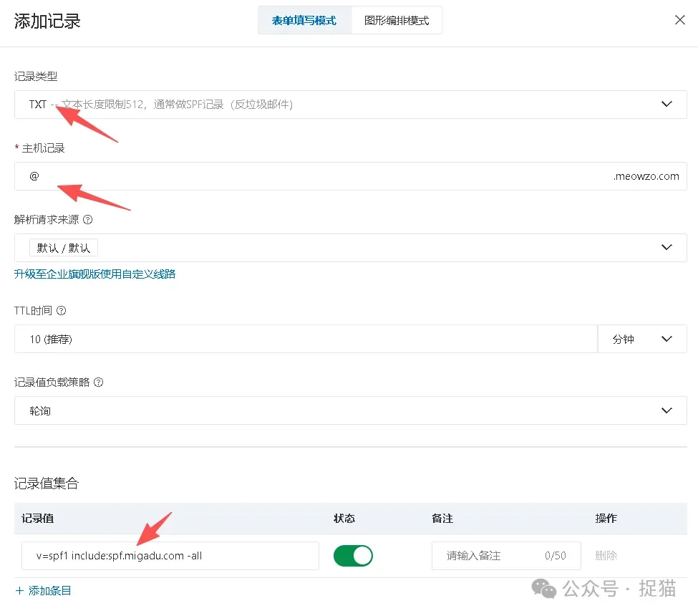Click help icon next to TTL时间
The image size is (698, 616).
tap(62, 310)
